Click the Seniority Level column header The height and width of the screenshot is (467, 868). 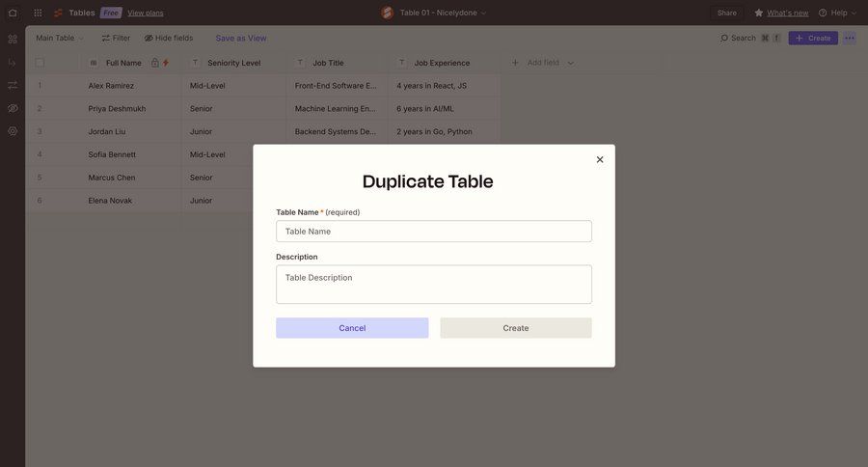(x=233, y=63)
